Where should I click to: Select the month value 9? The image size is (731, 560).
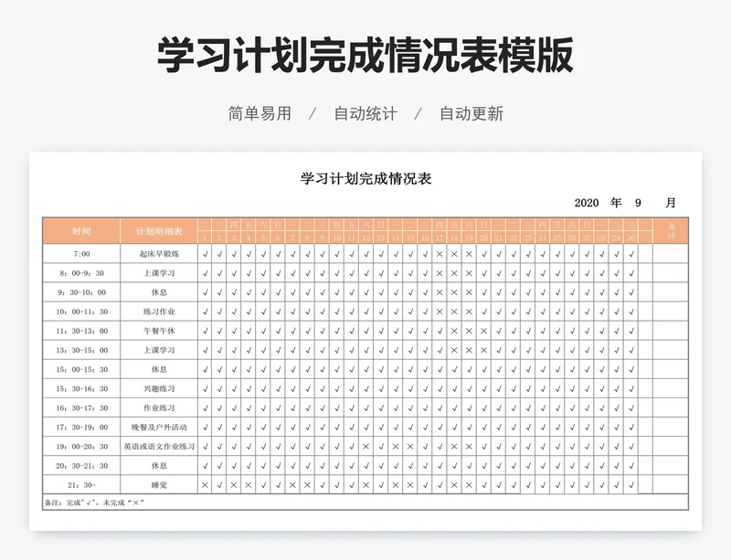(x=638, y=203)
